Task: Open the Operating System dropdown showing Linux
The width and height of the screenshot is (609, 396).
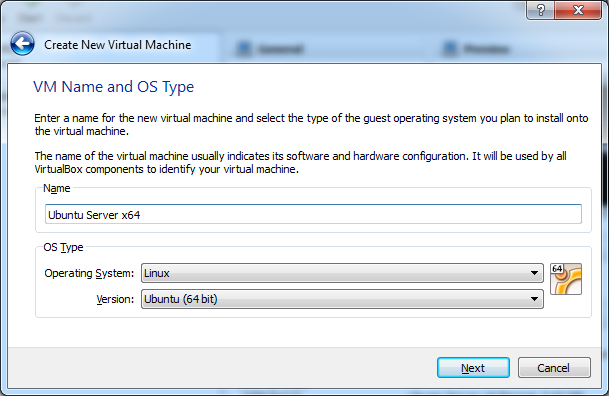Action: 342,273
